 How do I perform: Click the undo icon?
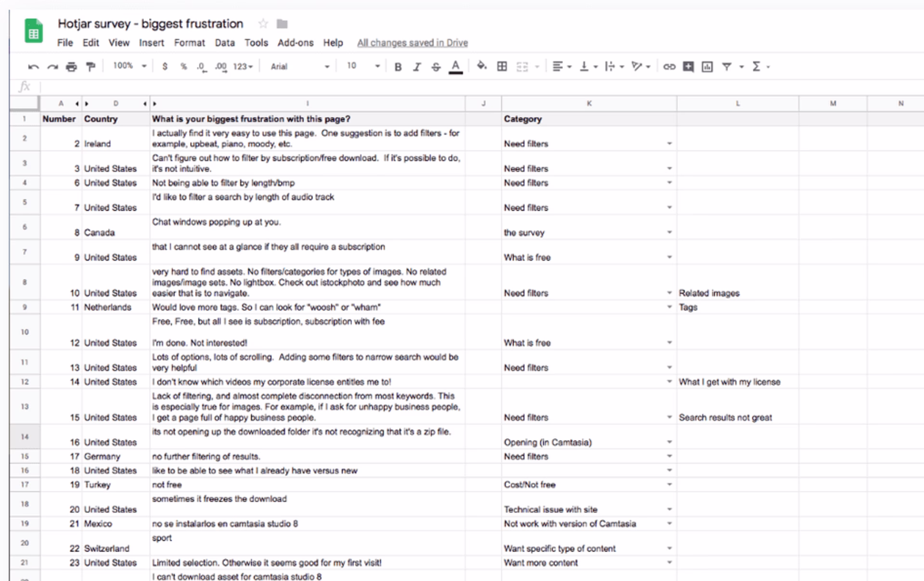click(33, 67)
